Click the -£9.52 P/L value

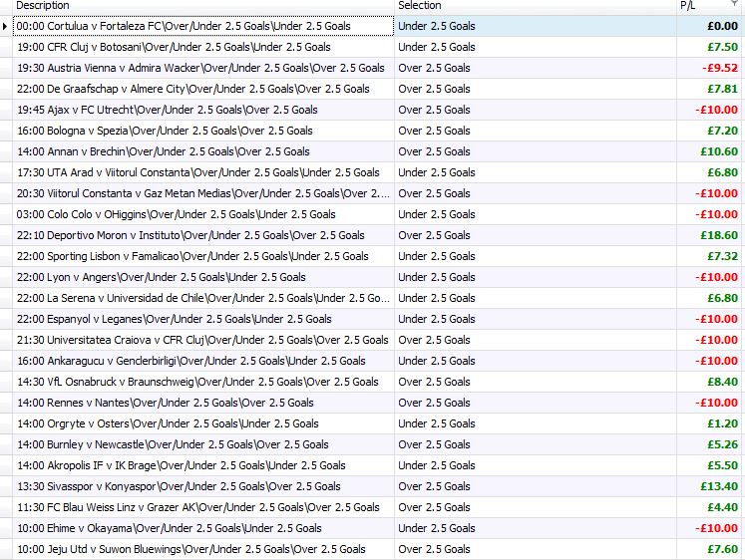pyautogui.click(x=720, y=68)
